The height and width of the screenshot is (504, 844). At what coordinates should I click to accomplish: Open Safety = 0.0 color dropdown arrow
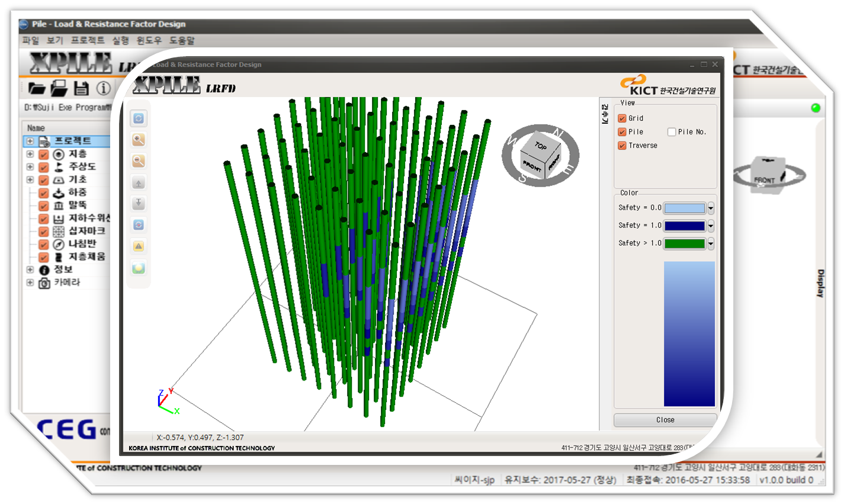[x=711, y=208]
